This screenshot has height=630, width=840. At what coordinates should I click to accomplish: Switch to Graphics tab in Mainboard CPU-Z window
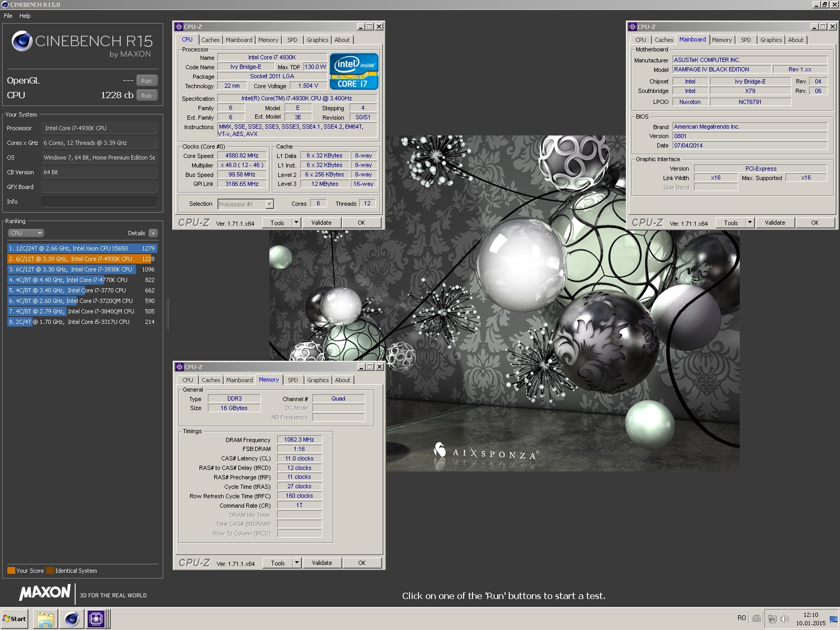click(x=771, y=40)
